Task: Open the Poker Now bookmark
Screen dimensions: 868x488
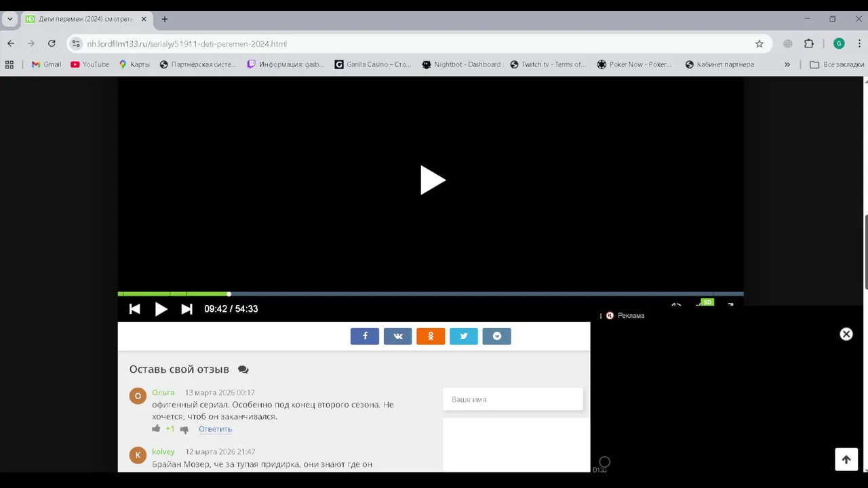Action: (634, 64)
